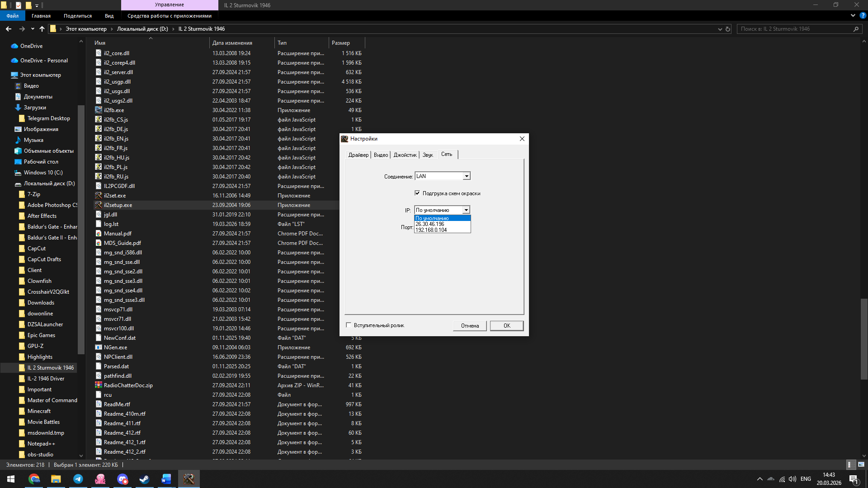Click the Explorer vertical scrollbar thumb

point(864,339)
